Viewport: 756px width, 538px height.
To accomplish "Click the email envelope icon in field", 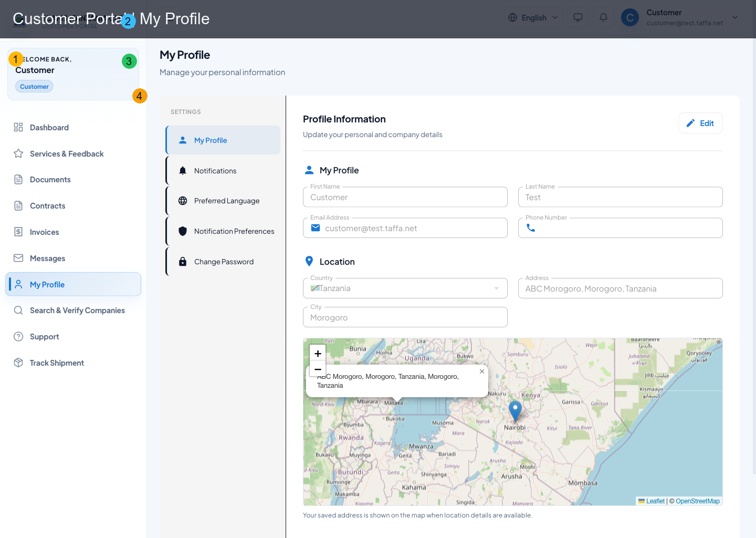I will [x=316, y=228].
